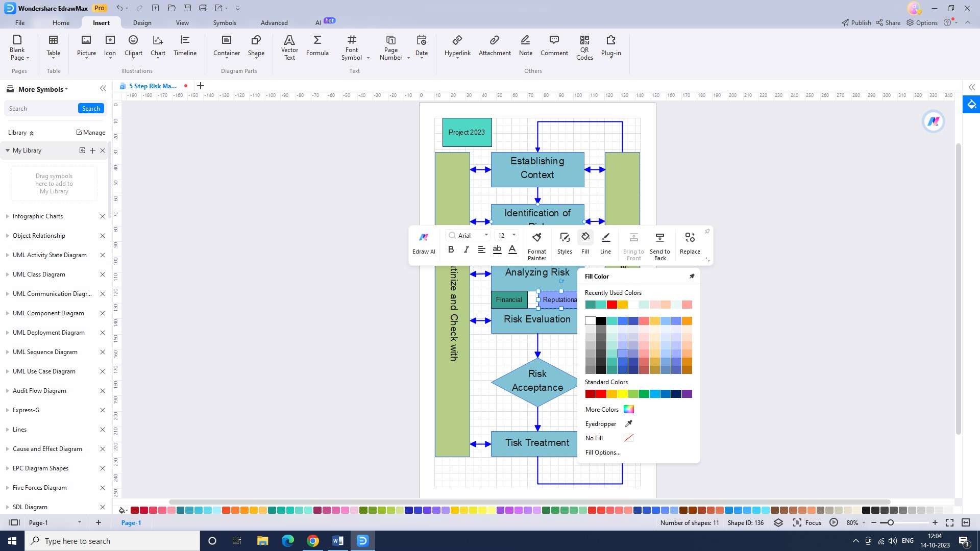This screenshot has width=980, height=551.
Task: Open the Arial font dropdown
Action: pyautogui.click(x=486, y=235)
